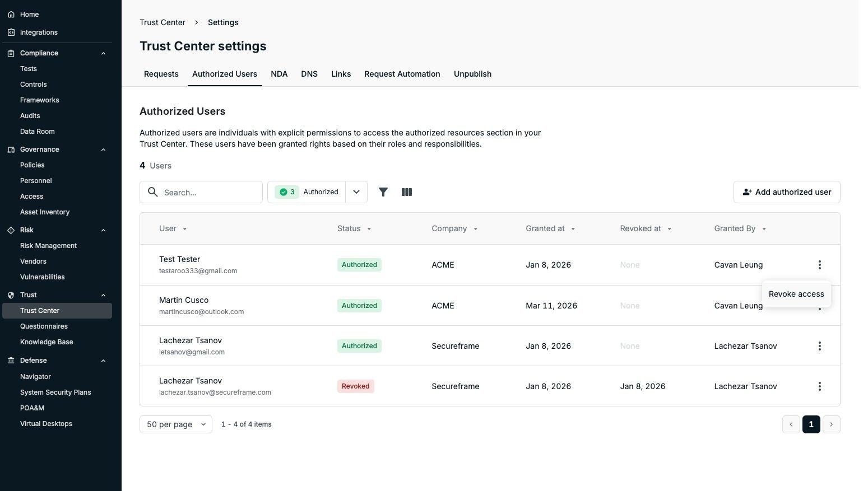Open Controls in the sidebar

tap(34, 85)
